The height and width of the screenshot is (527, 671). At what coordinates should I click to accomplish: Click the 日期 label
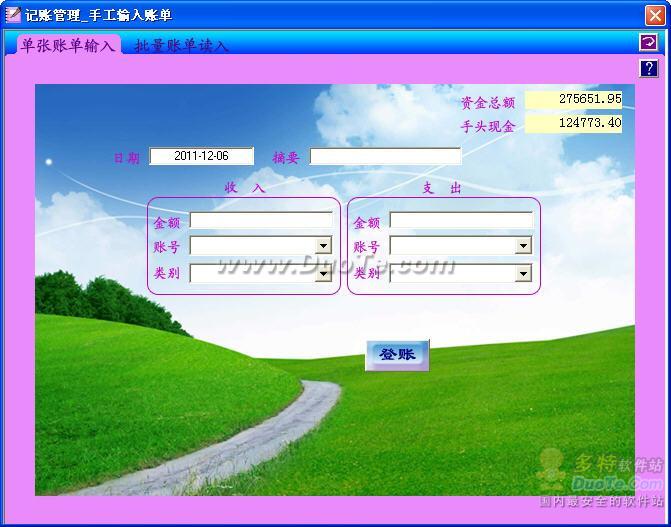pos(127,158)
